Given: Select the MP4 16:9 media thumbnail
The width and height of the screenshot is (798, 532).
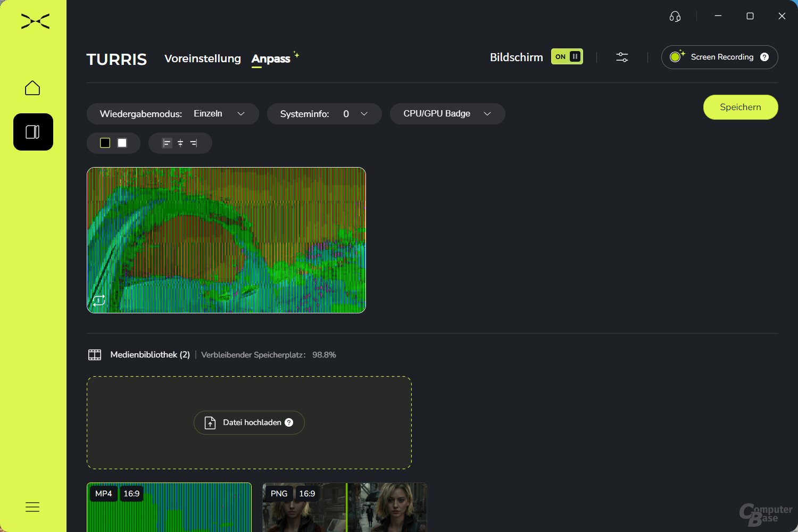Looking at the screenshot, I should (169, 507).
